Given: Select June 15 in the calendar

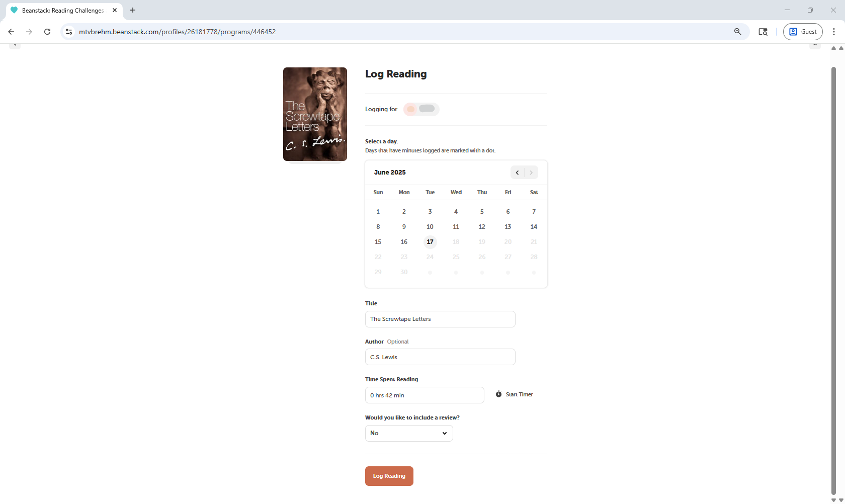Looking at the screenshot, I should click(378, 242).
